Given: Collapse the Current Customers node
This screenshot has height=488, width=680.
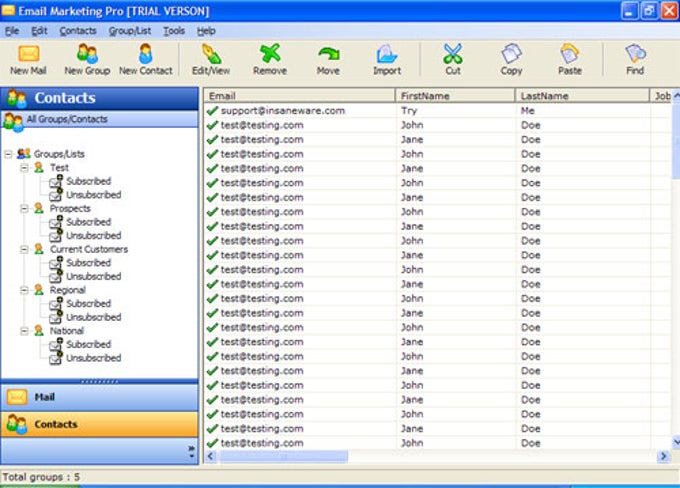Looking at the screenshot, I should (x=25, y=249).
